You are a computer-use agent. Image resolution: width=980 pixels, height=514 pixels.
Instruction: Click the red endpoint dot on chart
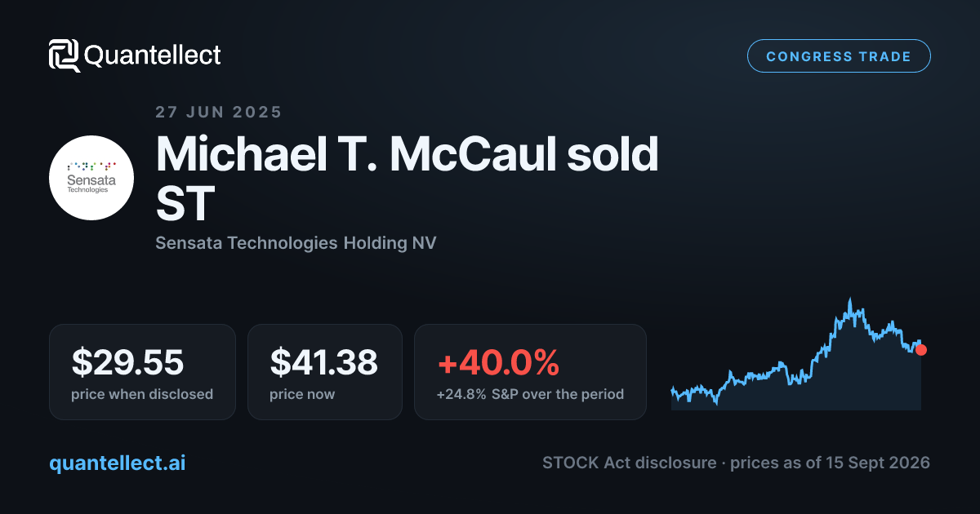(921, 350)
